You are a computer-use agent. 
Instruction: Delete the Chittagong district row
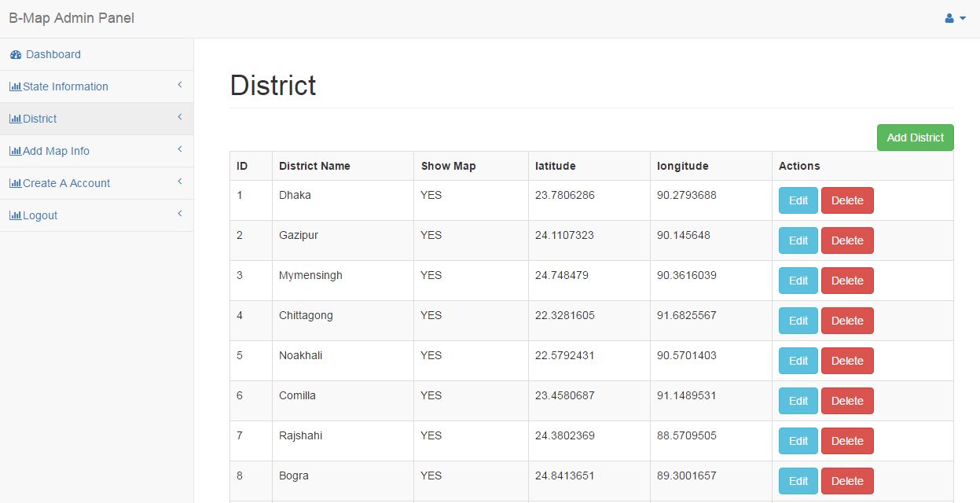point(847,321)
